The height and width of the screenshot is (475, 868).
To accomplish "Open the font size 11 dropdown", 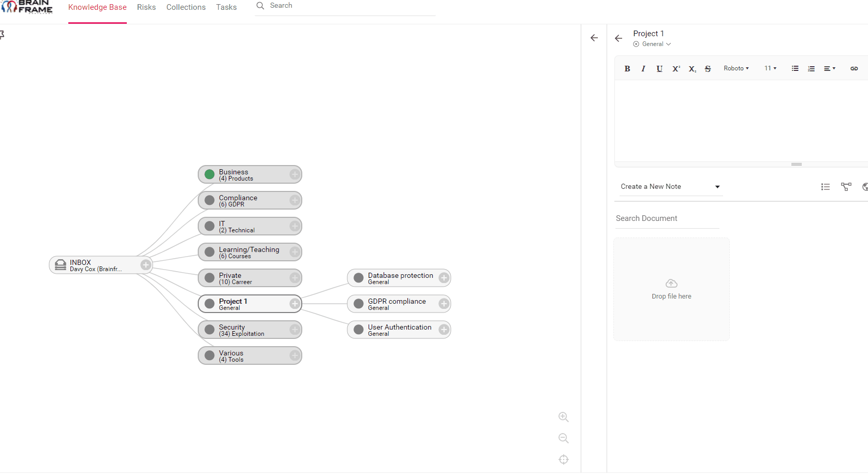I will click(770, 68).
